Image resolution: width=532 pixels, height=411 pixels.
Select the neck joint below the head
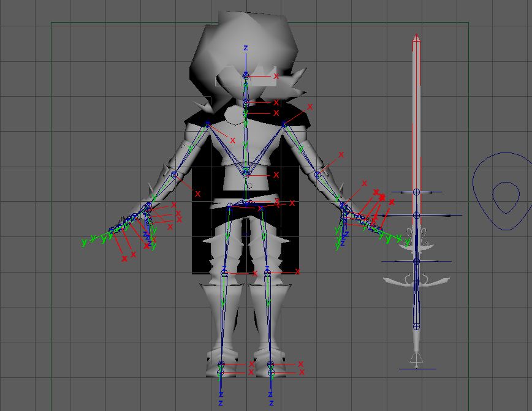click(246, 103)
